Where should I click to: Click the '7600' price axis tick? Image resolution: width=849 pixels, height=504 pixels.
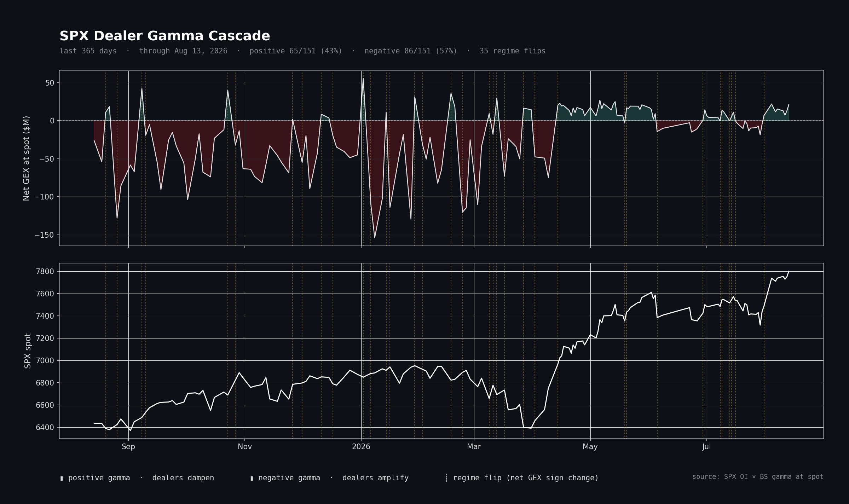(x=45, y=294)
